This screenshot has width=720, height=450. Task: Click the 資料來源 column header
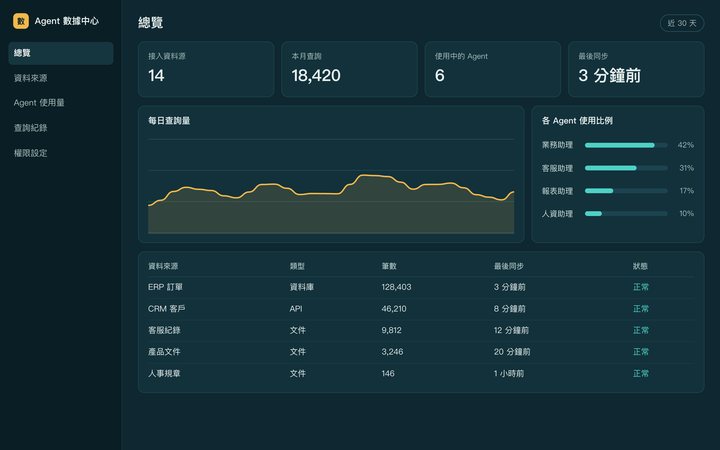click(x=163, y=266)
